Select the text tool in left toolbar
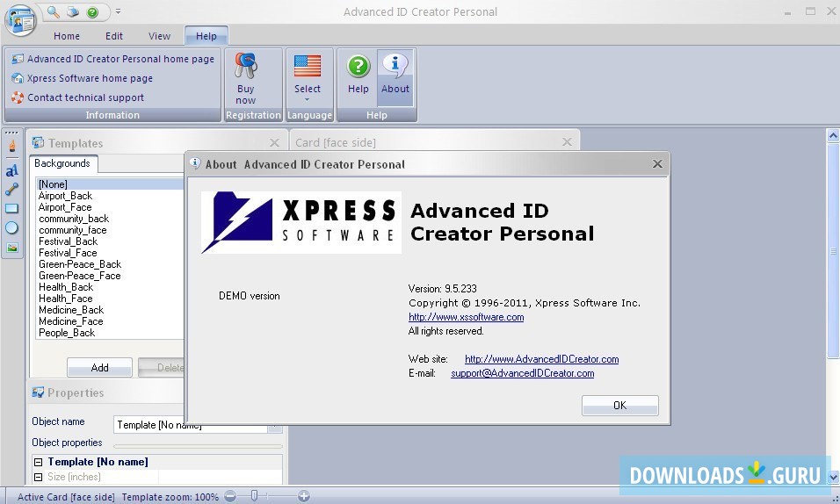Viewport: 840px width, 504px height. pyautogui.click(x=11, y=170)
